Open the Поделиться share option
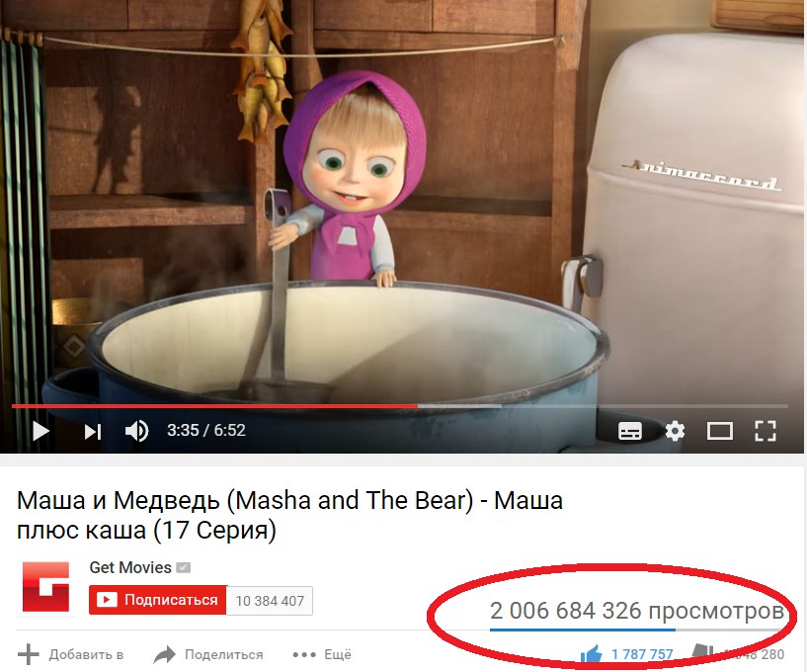The height and width of the screenshot is (672, 807). (224, 654)
